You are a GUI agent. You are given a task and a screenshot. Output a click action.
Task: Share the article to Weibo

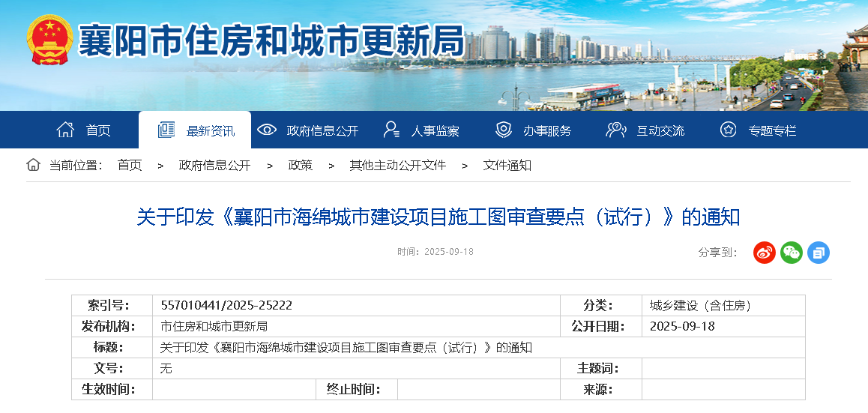tap(764, 253)
